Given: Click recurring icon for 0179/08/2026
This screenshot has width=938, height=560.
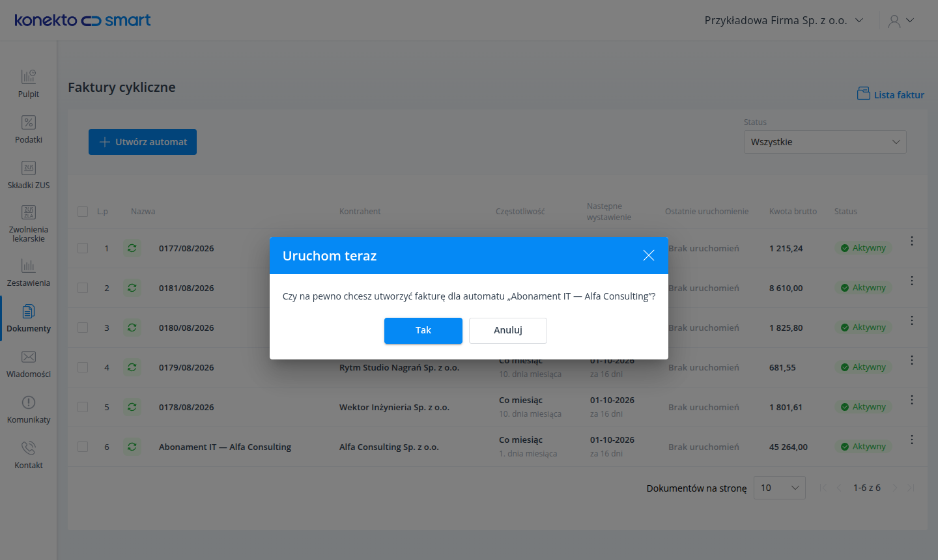Looking at the screenshot, I should click(132, 367).
